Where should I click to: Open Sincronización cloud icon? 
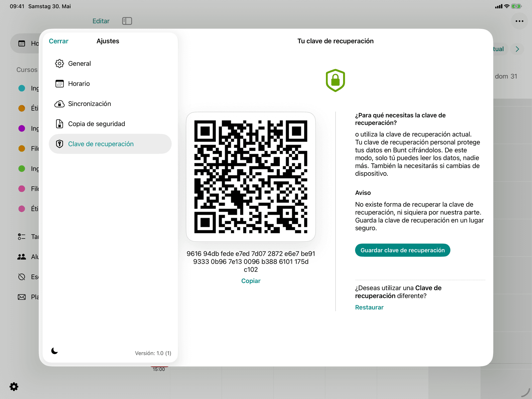pos(60,104)
